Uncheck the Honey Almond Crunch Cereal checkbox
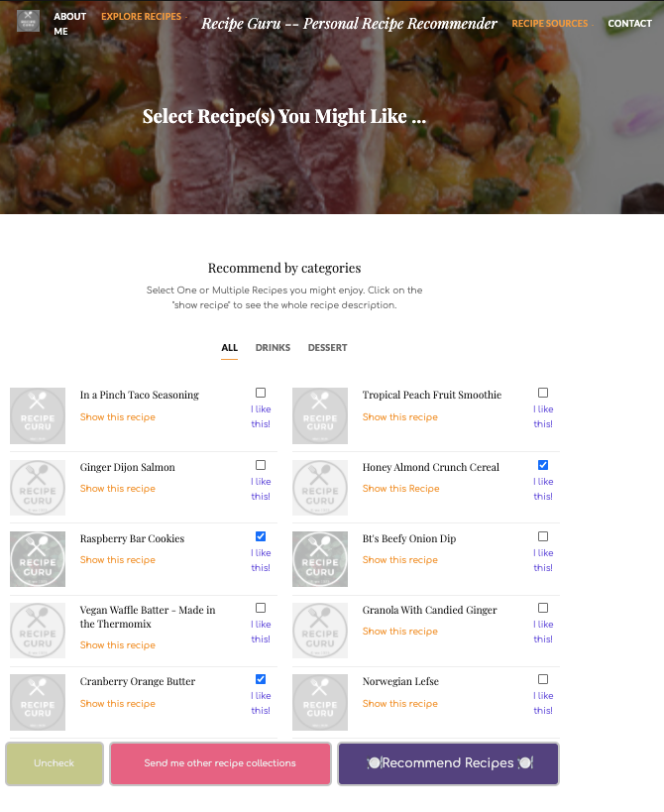 pyautogui.click(x=543, y=465)
